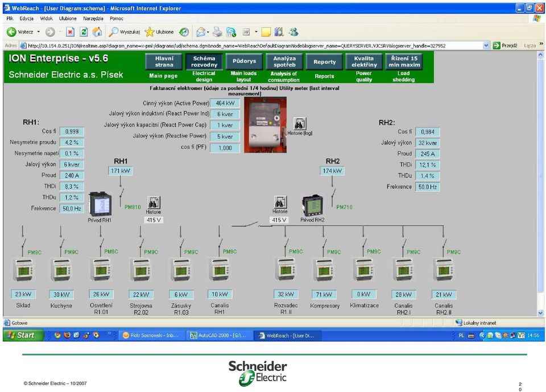Click the page vertical scrollbar down arrow

click(x=540, y=313)
